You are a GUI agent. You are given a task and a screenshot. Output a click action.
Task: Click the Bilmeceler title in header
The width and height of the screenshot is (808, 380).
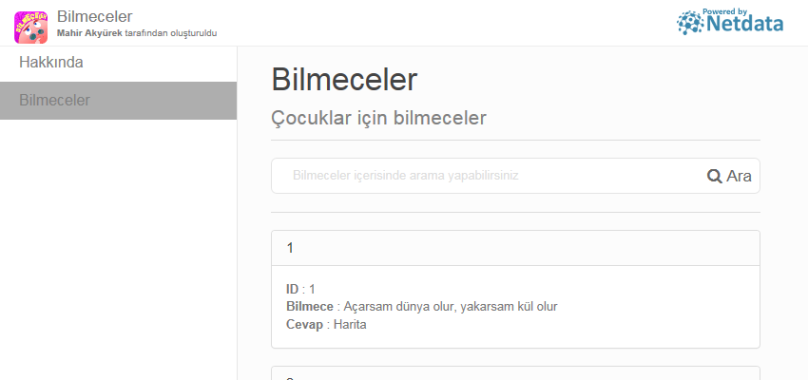coord(95,16)
